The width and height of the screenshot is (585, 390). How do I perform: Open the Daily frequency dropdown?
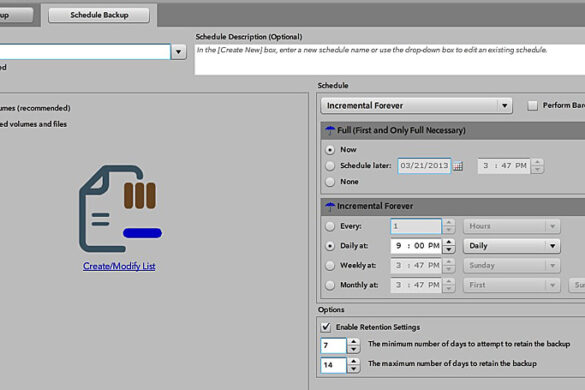click(x=512, y=246)
